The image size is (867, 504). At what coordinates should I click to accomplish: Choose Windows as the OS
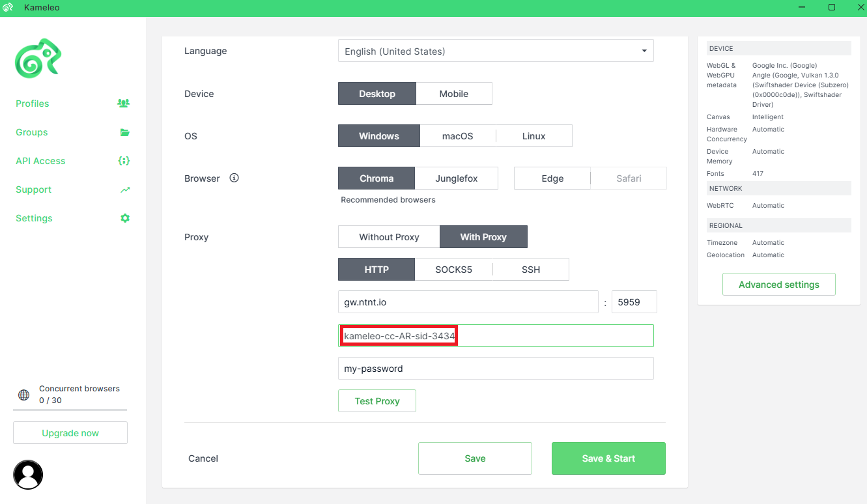point(378,136)
